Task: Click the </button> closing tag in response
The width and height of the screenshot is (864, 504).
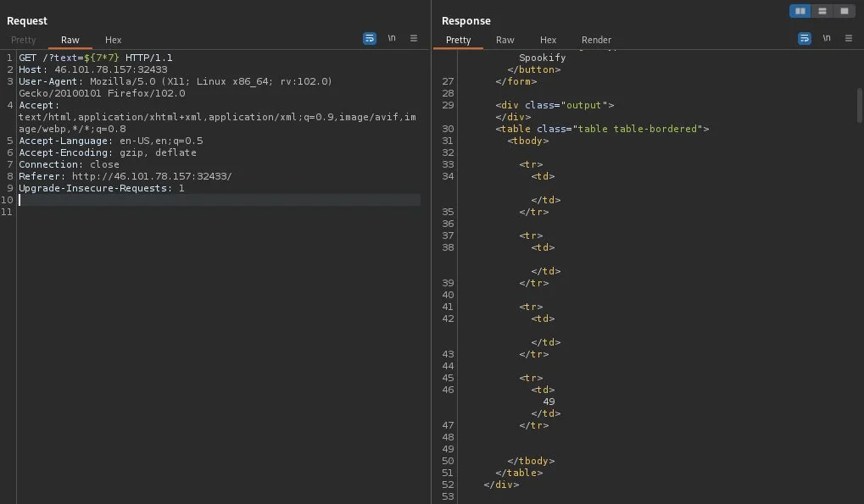Action: [x=534, y=69]
